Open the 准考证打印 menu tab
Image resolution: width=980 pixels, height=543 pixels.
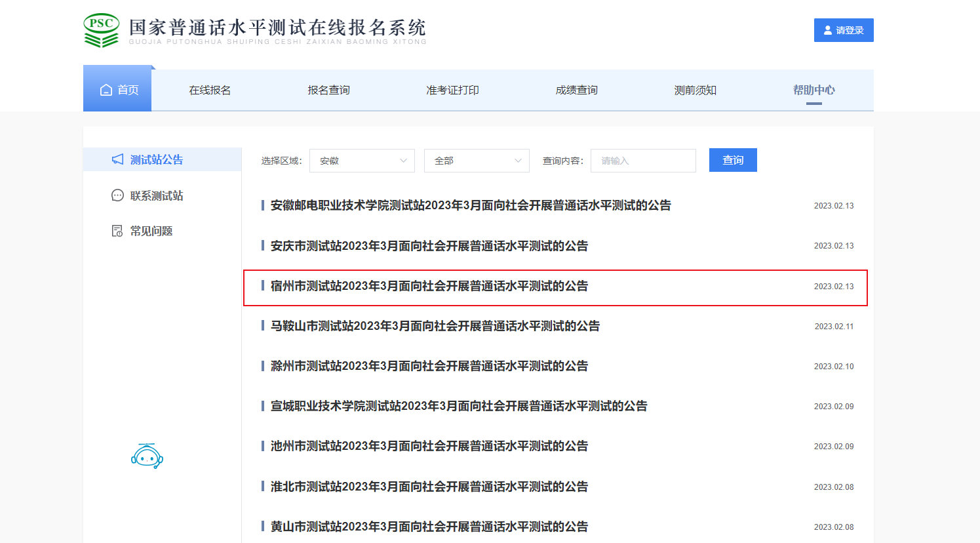(x=453, y=90)
